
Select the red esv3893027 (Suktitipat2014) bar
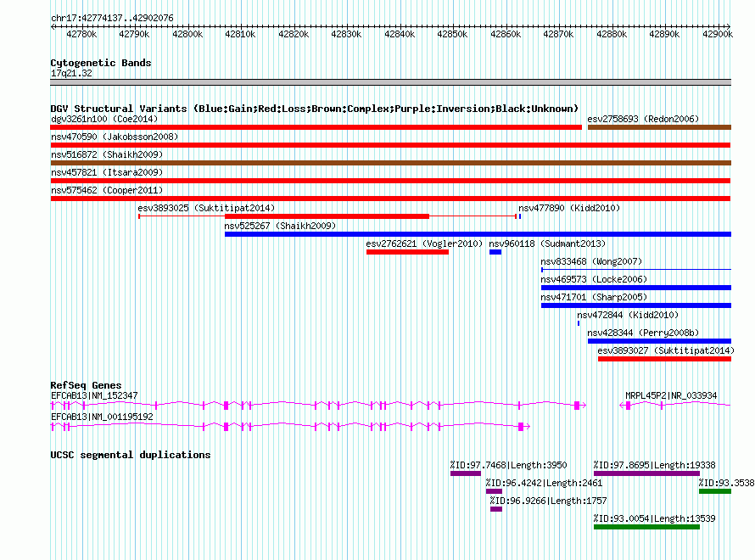[663, 359]
